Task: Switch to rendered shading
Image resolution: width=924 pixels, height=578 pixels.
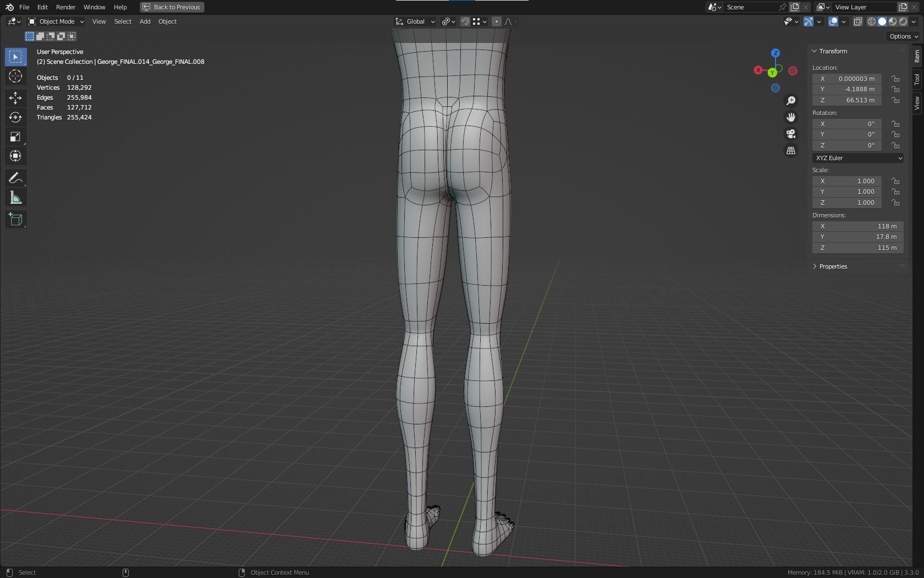Action: point(903,21)
